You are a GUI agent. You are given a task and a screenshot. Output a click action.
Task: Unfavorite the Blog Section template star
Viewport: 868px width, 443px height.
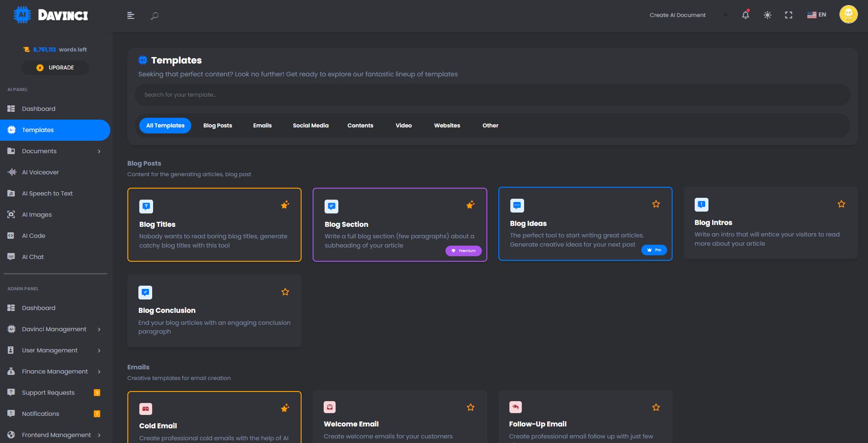(x=470, y=205)
